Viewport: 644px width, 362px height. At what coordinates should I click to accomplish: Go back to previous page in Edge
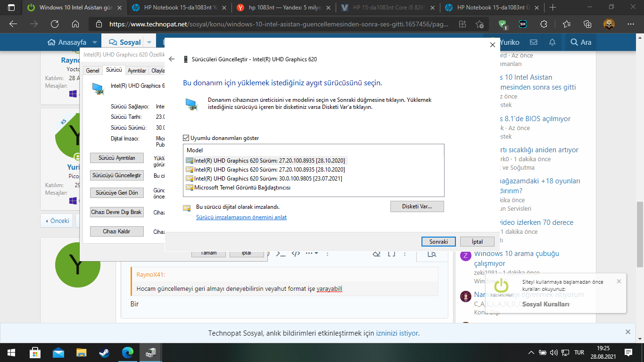click(x=13, y=24)
